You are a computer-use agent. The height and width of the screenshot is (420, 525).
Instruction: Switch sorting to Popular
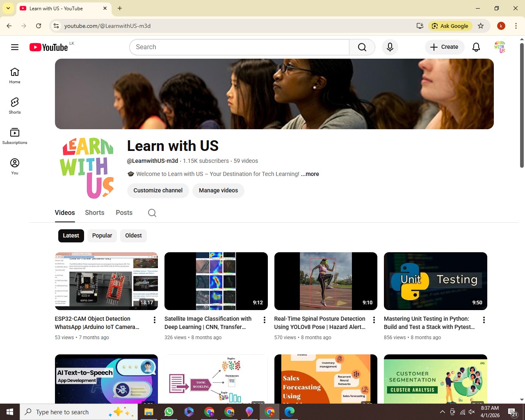[102, 235]
